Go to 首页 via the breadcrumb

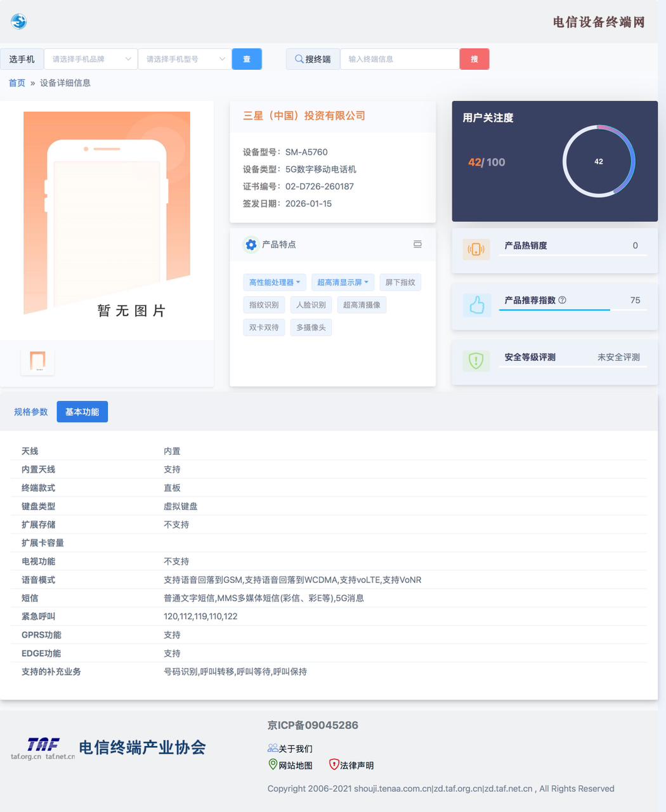pos(17,83)
